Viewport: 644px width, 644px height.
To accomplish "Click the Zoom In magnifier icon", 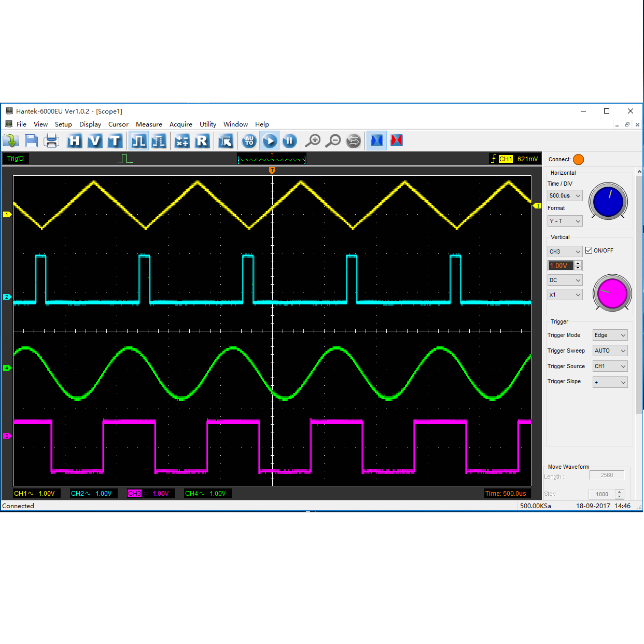I will click(x=313, y=141).
